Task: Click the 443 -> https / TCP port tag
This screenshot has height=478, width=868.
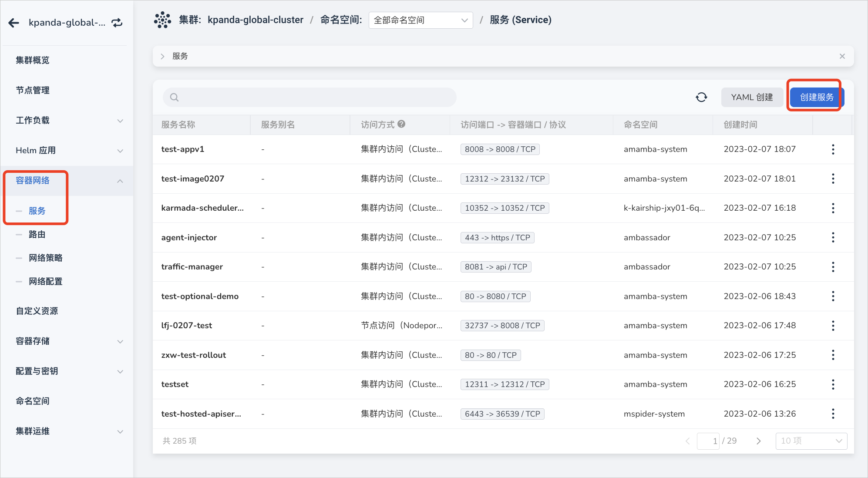Action: 498,237
